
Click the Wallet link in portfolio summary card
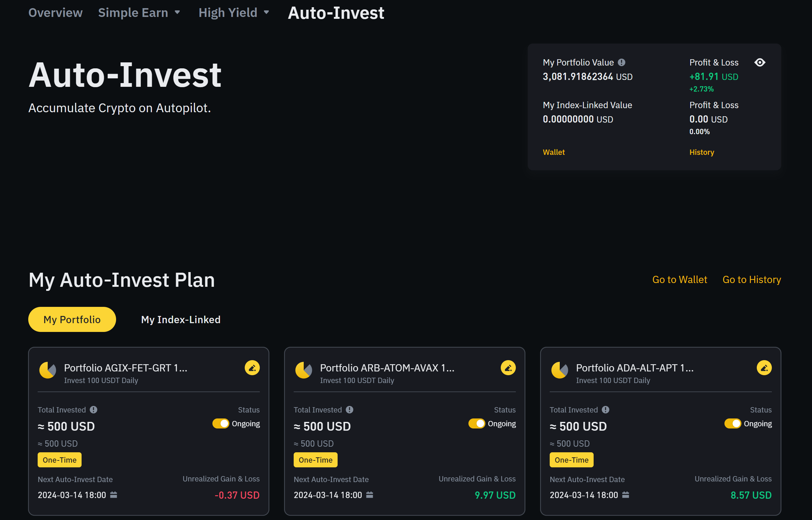tap(553, 152)
